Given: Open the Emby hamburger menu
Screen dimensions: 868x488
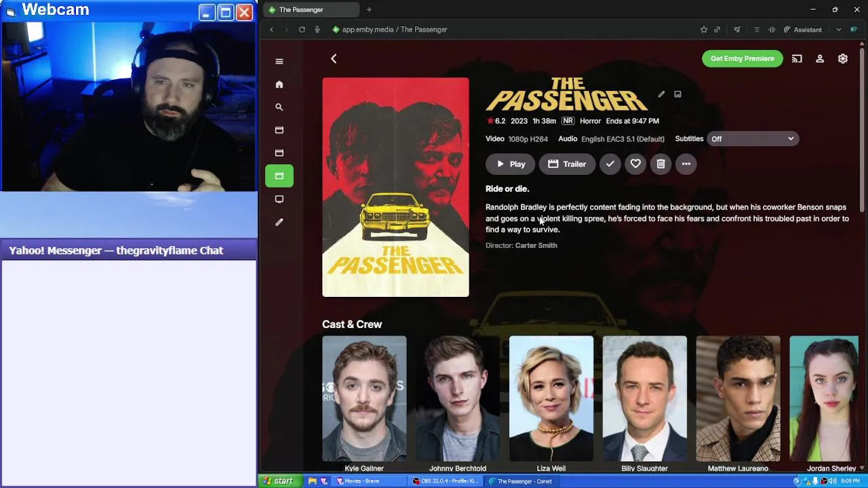Looking at the screenshot, I should click(x=279, y=61).
